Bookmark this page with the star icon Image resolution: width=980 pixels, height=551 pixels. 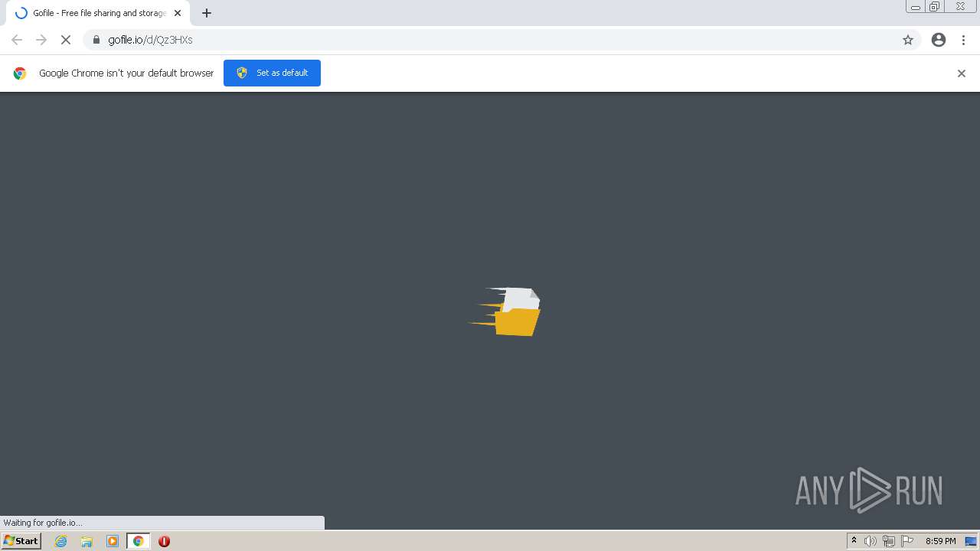[908, 40]
